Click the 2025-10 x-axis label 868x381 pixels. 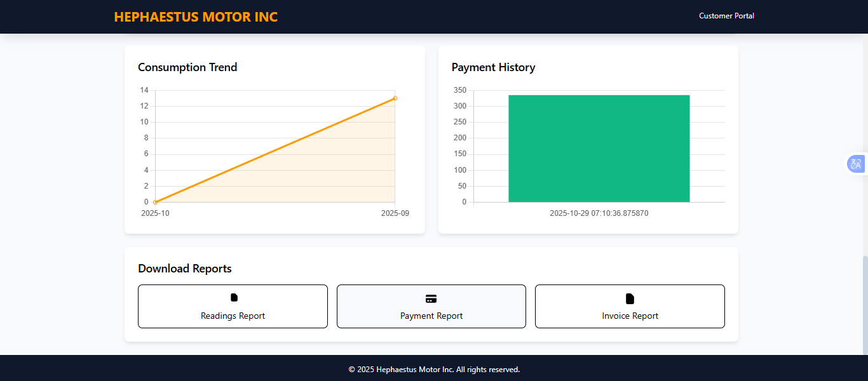(x=155, y=213)
